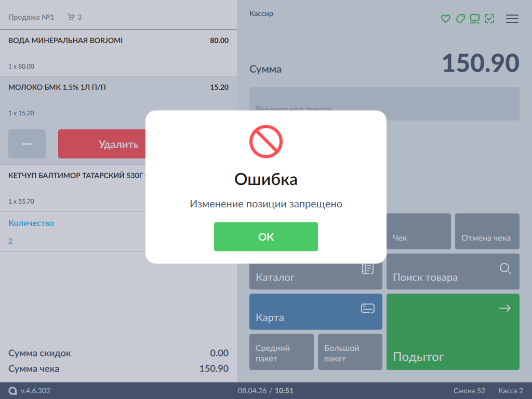Click the arrow icon on Подытог
Screen dimensions: 532x399
tap(504, 309)
